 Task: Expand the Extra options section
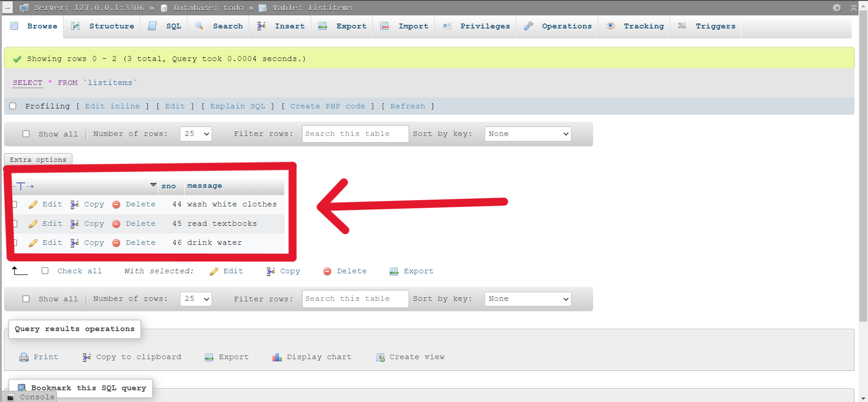(x=38, y=159)
